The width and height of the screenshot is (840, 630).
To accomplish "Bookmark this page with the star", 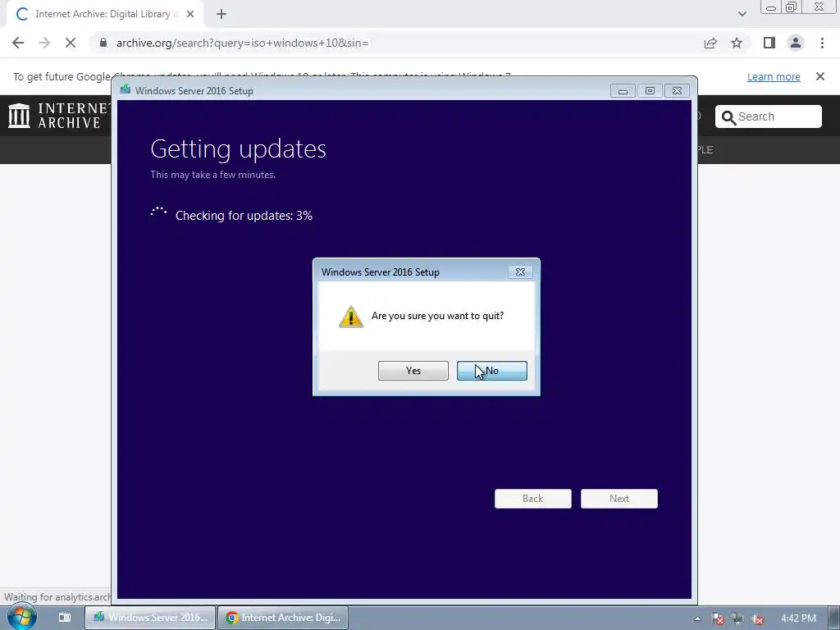I will (x=737, y=43).
